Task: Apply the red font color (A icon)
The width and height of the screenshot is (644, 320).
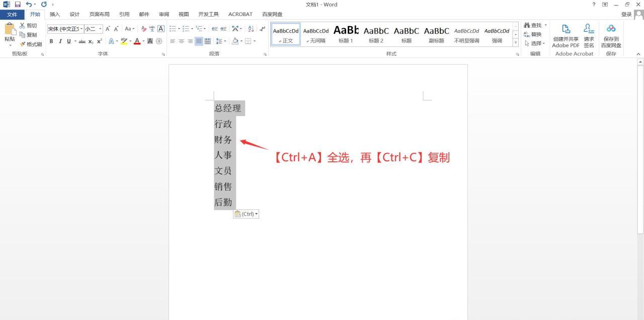Action: (x=137, y=41)
